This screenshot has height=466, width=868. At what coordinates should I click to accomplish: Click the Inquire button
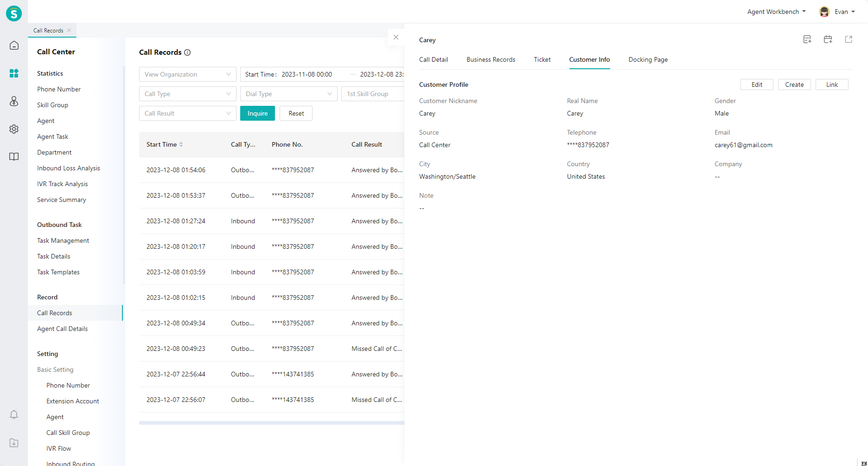click(257, 113)
